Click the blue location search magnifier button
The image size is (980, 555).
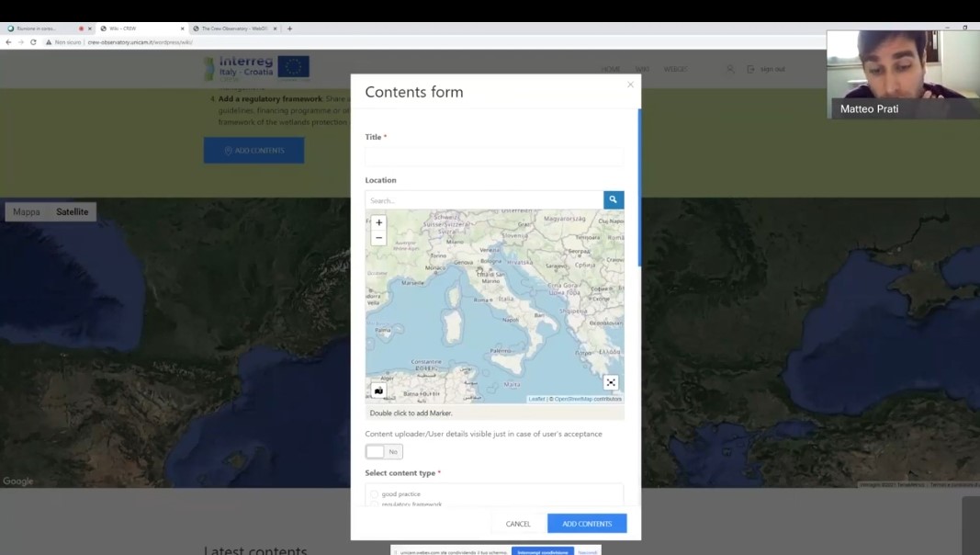(x=613, y=199)
